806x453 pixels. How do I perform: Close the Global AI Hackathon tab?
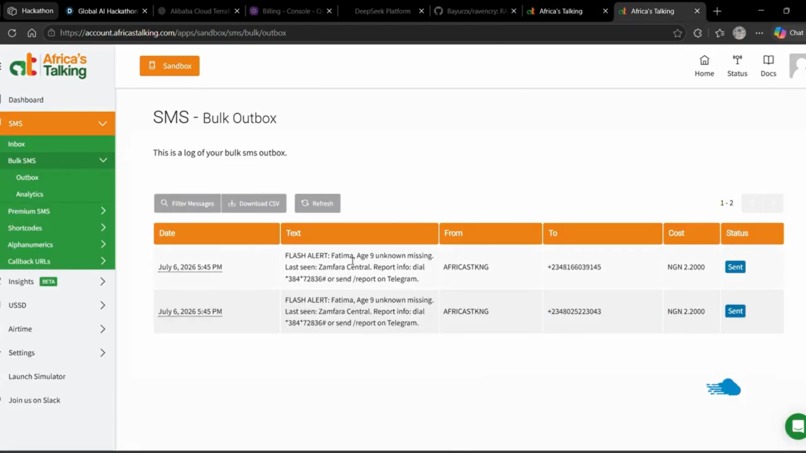144,11
